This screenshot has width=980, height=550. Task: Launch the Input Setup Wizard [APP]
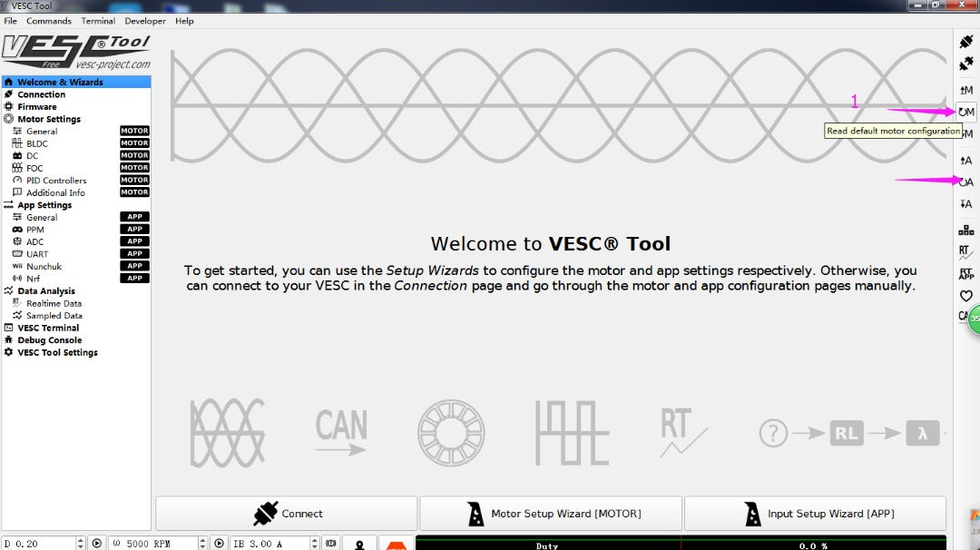pos(815,513)
